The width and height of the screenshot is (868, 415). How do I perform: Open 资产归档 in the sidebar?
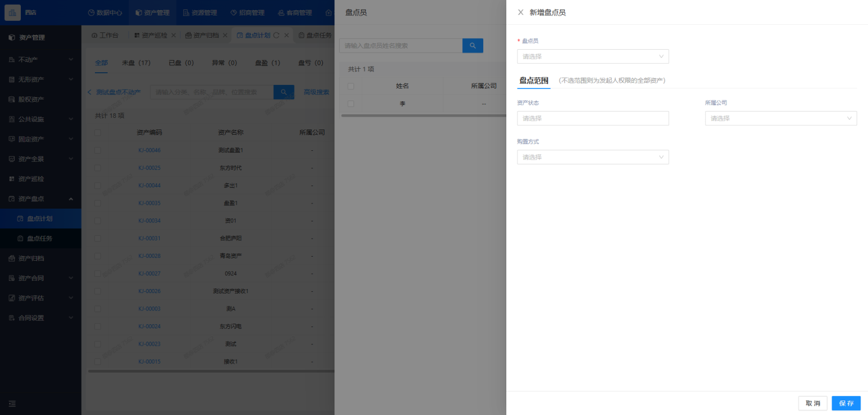point(41,258)
